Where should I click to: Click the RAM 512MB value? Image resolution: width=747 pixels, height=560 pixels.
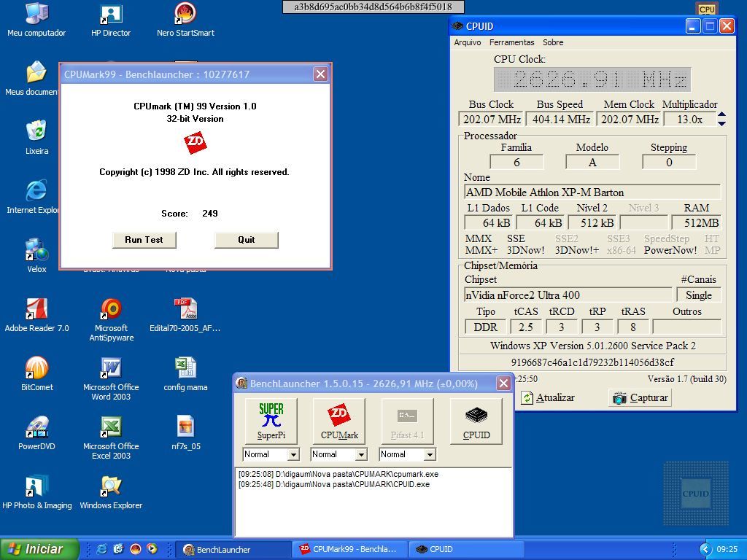(x=697, y=223)
